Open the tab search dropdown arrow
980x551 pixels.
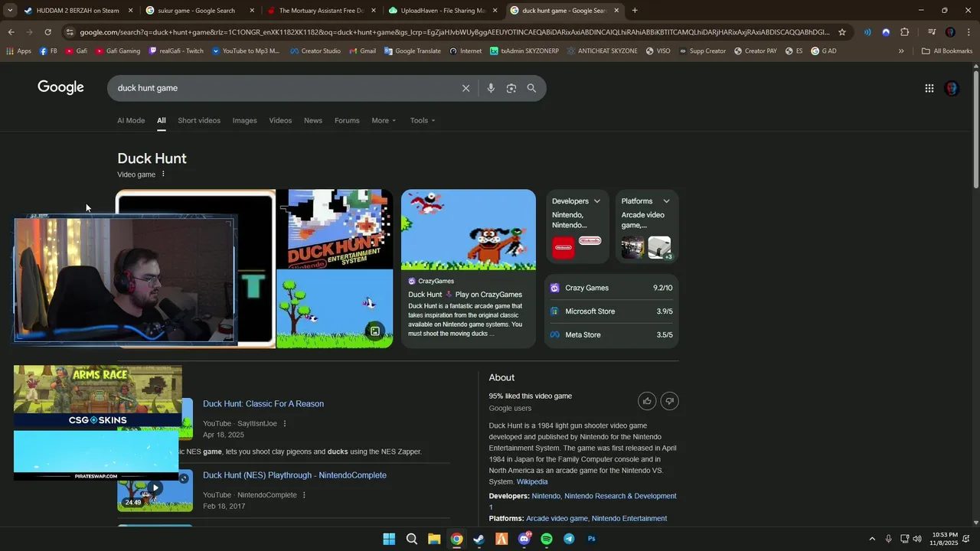tap(10, 11)
